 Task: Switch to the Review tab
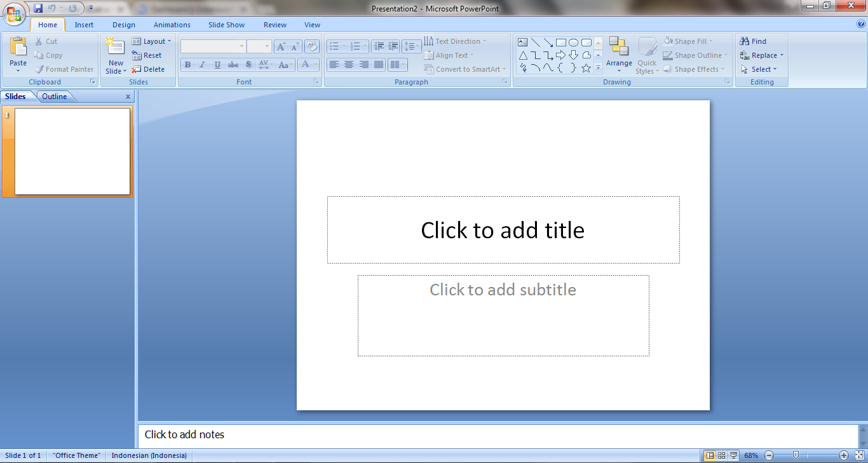(275, 25)
